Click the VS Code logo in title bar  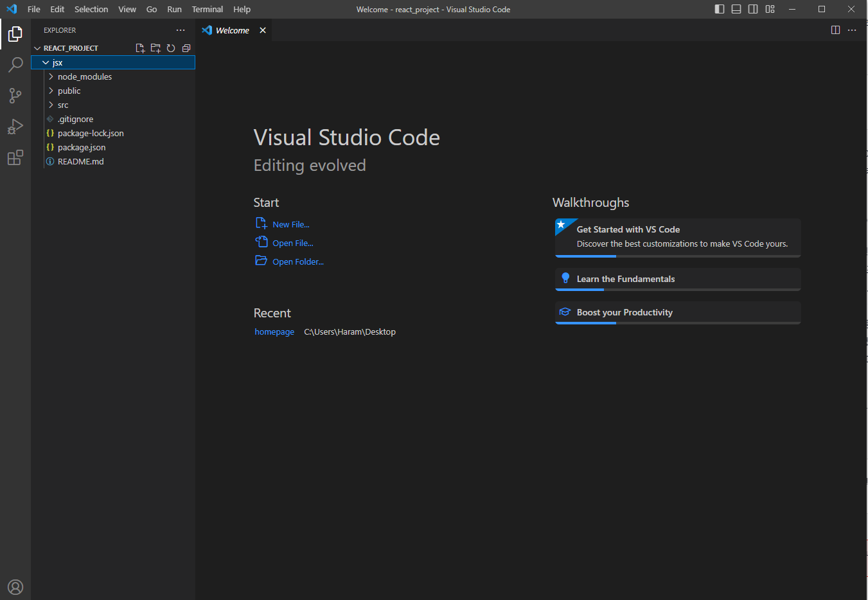pyautogui.click(x=12, y=9)
